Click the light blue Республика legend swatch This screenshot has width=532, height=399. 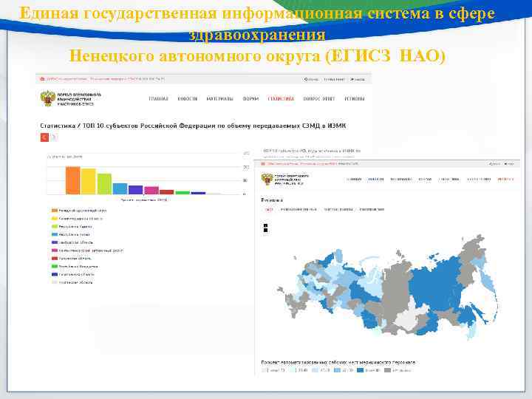point(54,234)
